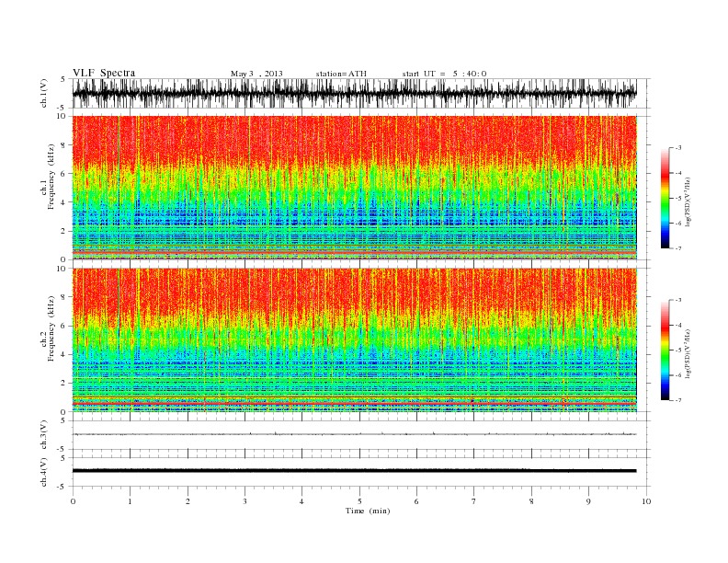The height and width of the screenshot is (563, 728).
Task: Click the "3" tick on the time axis
Action: tap(245, 501)
